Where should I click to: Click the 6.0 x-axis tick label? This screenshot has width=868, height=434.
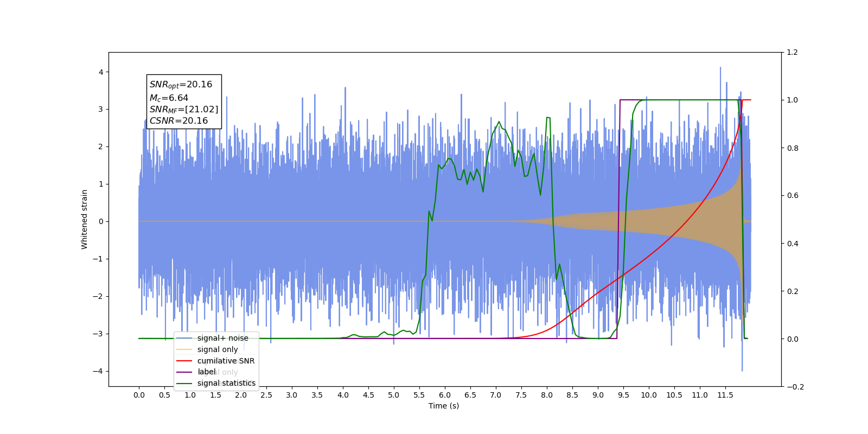click(x=445, y=395)
